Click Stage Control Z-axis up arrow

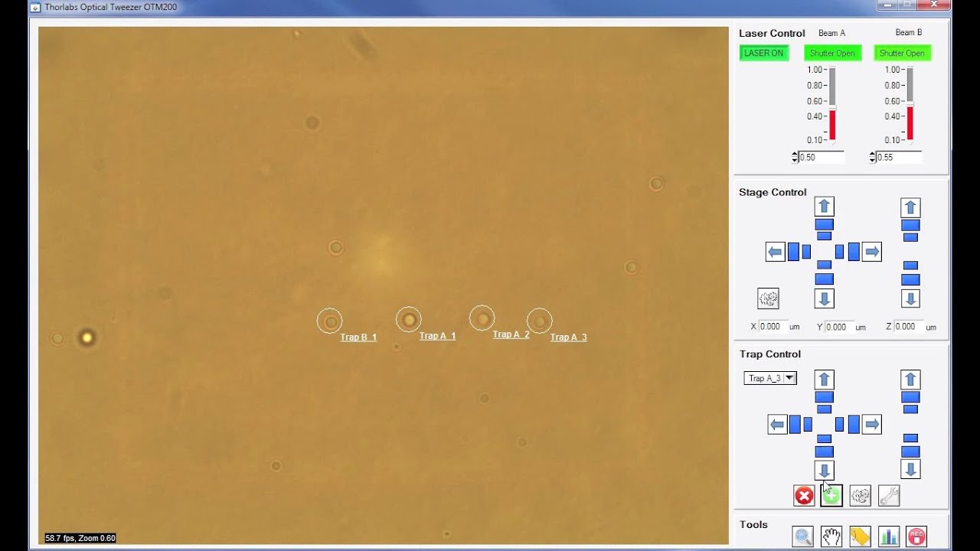tap(910, 207)
